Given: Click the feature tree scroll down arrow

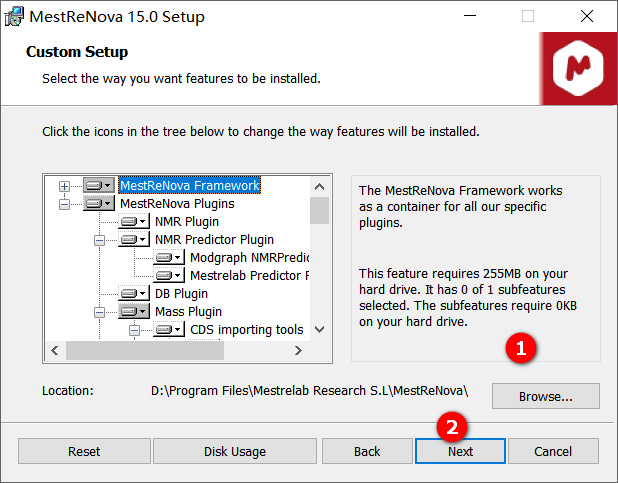Looking at the screenshot, I should coord(320,329).
